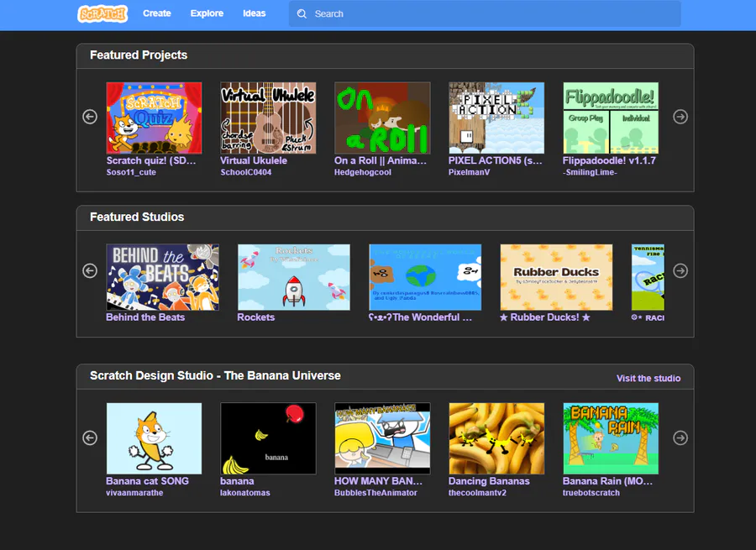The width and height of the screenshot is (756, 550).
Task: Click the 'Virtual Ukulele' title link
Action: pos(254,160)
